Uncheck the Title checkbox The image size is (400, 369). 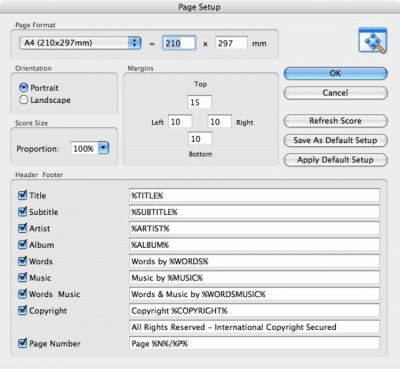click(x=22, y=195)
